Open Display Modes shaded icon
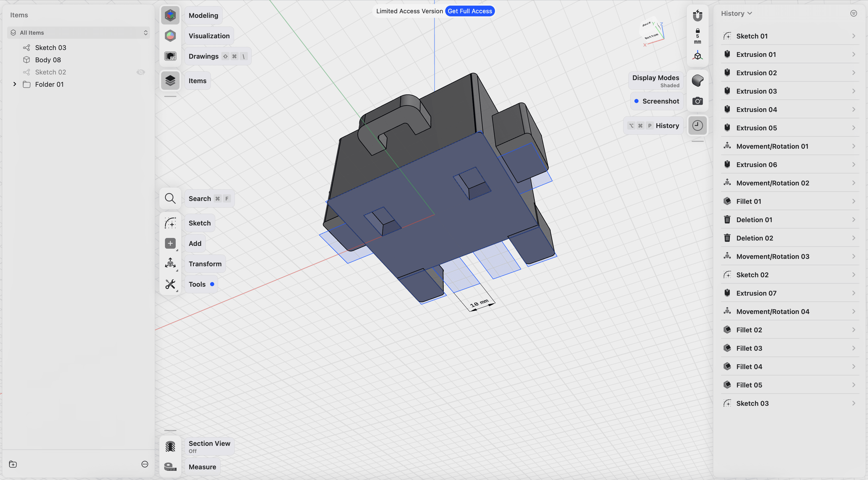Viewport: 868px width, 480px height. pos(697,81)
